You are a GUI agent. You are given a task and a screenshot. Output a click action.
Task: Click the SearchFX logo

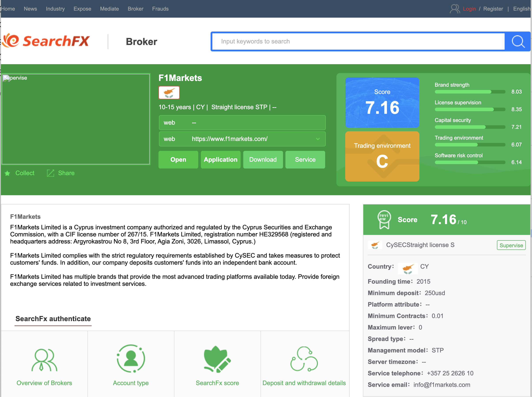pyautogui.click(x=46, y=41)
